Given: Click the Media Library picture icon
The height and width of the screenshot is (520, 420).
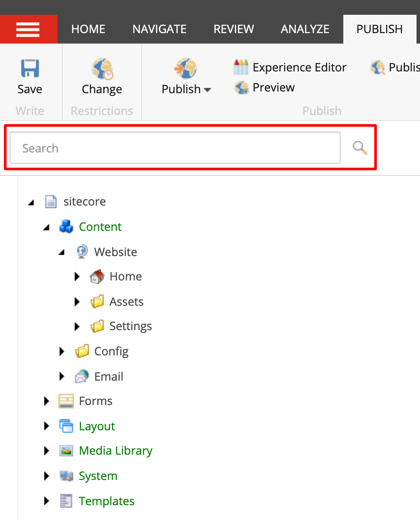Looking at the screenshot, I should click(66, 451).
